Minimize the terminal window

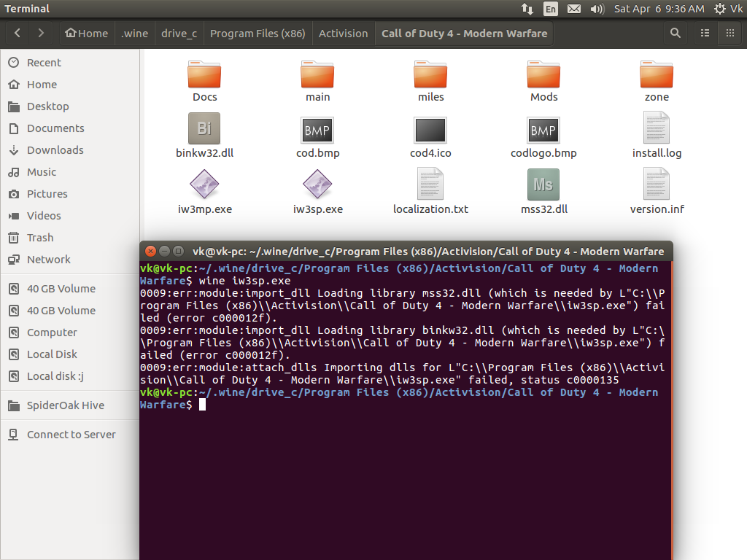click(164, 251)
